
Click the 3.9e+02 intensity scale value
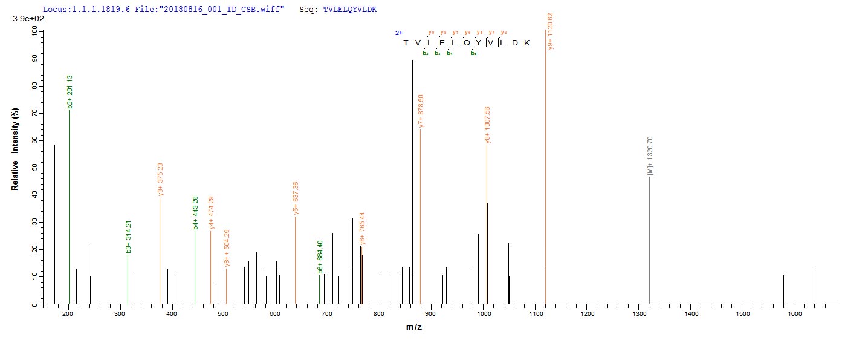coord(21,20)
